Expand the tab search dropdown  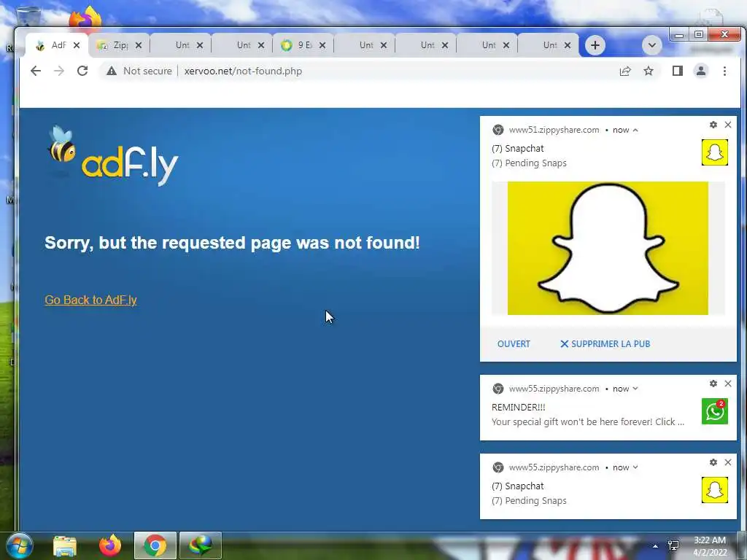tap(651, 45)
